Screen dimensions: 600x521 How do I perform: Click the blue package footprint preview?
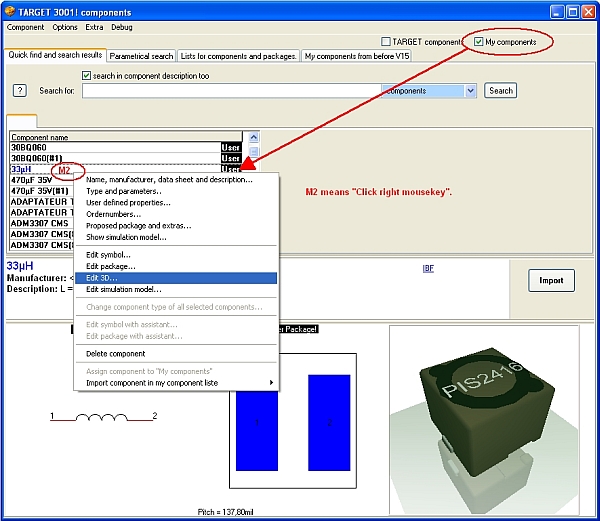click(293, 422)
